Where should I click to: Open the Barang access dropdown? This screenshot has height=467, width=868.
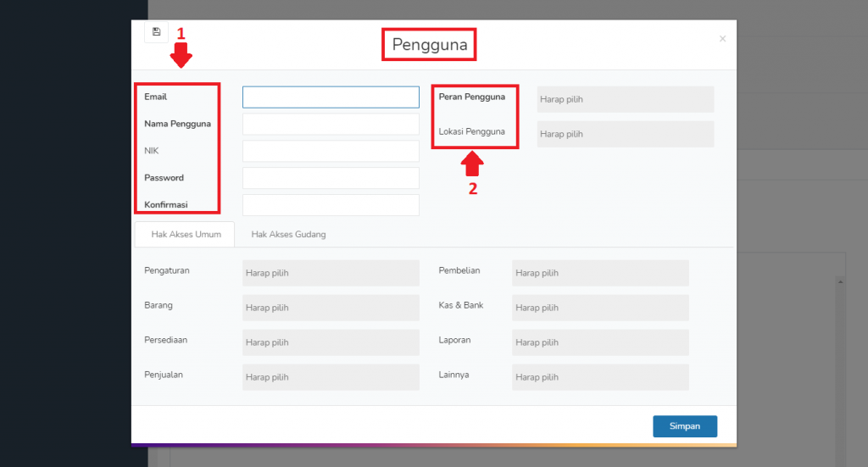click(331, 308)
